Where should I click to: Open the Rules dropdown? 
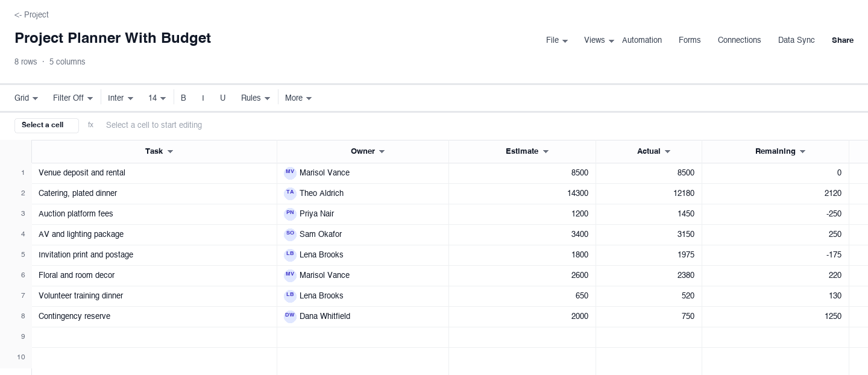click(x=256, y=98)
